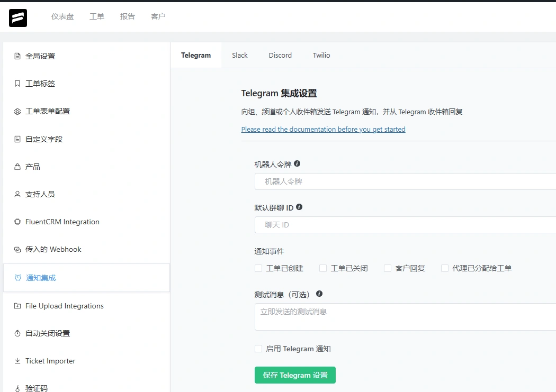Click the info icon next to 默认群聊 ID
Screen dimensions: 556x392
(299, 207)
